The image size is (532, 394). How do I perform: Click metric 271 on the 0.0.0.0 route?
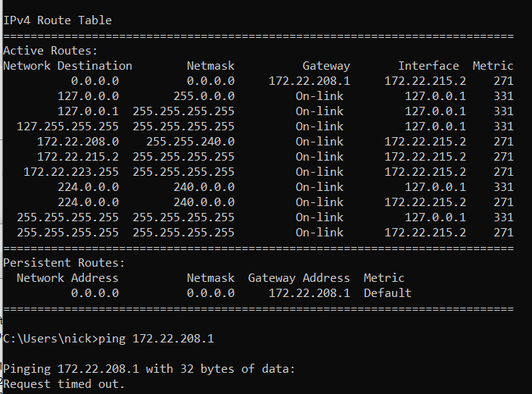click(503, 81)
